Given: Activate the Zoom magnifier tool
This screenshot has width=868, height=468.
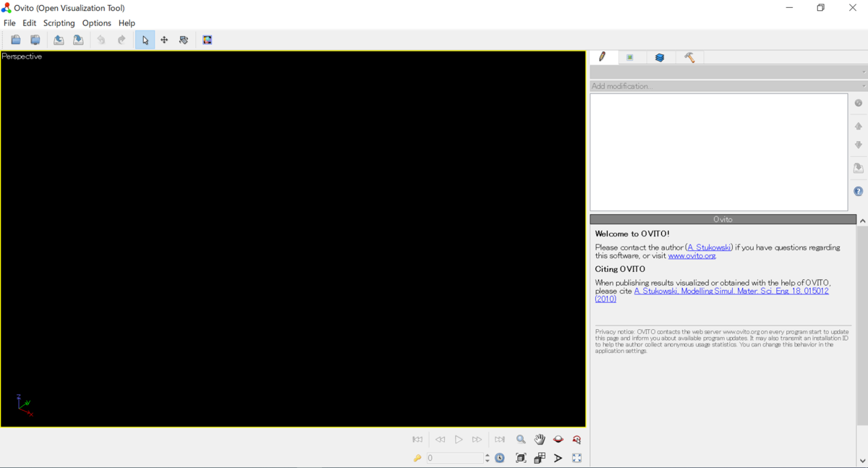Looking at the screenshot, I should (x=521, y=439).
